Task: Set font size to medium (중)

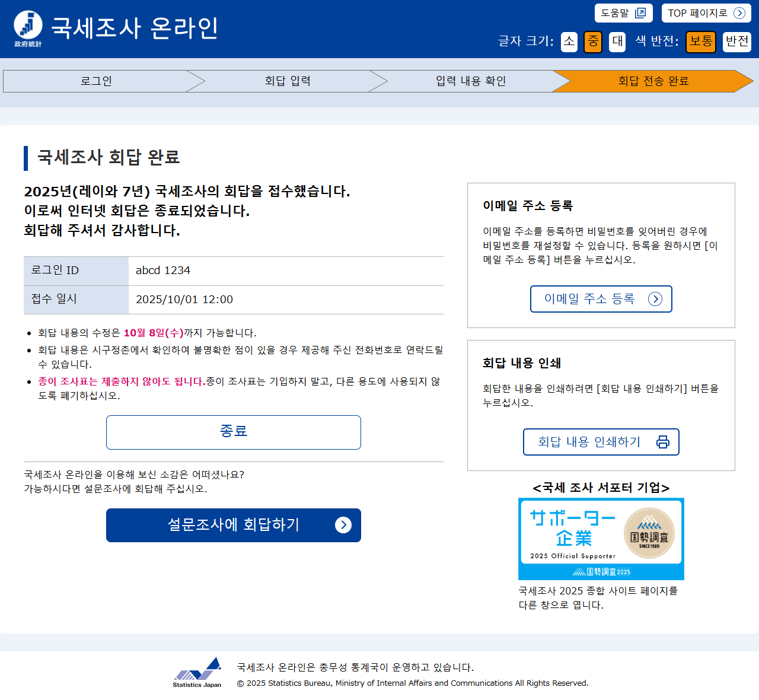Action: point(593,42)
